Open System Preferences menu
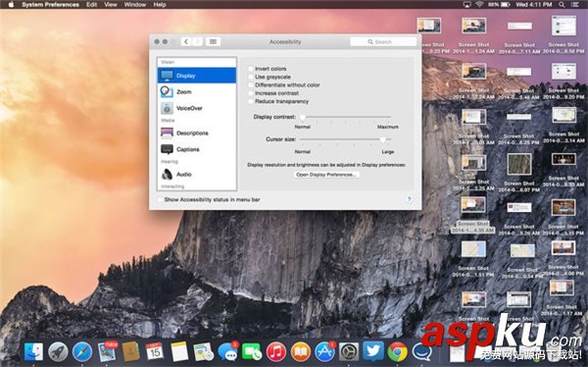Image resolution: width=588 pixels, height=367 pixels. (x=50, y=5)
